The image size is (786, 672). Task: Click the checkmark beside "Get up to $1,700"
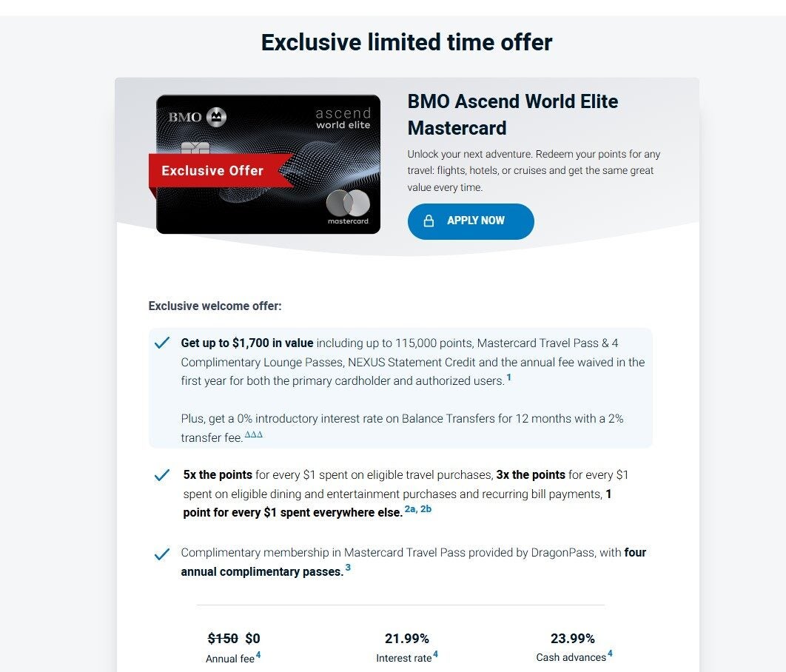[x=161, y=343]
